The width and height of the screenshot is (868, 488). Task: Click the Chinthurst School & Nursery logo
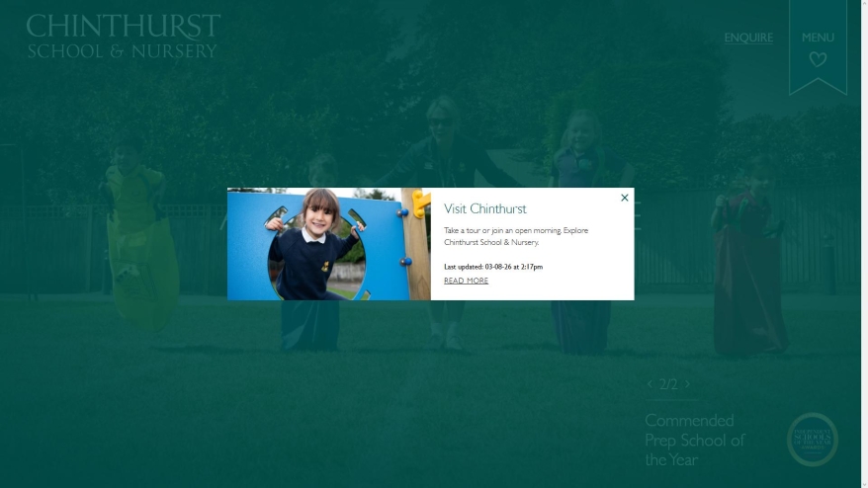pos(123,36)
